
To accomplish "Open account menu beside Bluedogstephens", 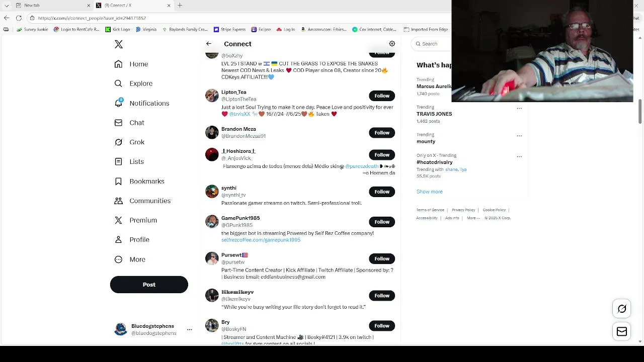I will pos(190,329).
